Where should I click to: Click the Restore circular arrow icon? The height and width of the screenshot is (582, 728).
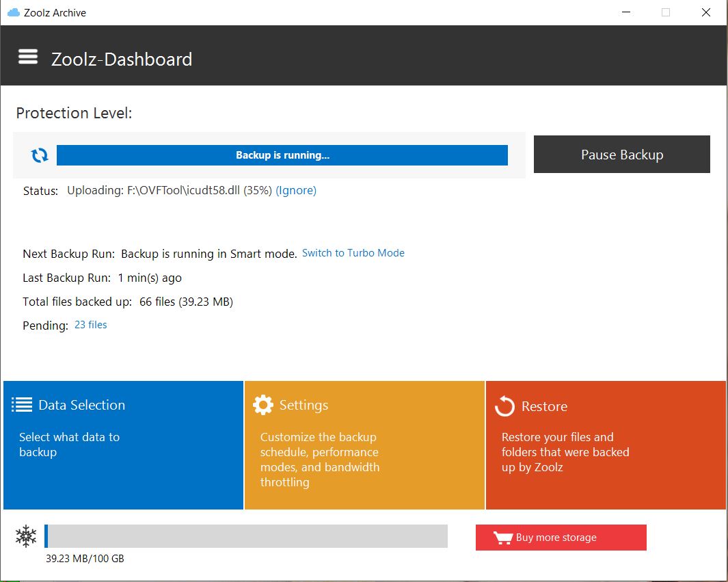coord(504,406)
